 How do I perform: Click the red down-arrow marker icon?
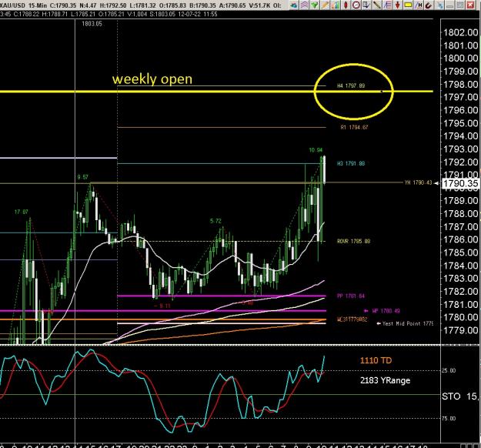click(398, 5)
